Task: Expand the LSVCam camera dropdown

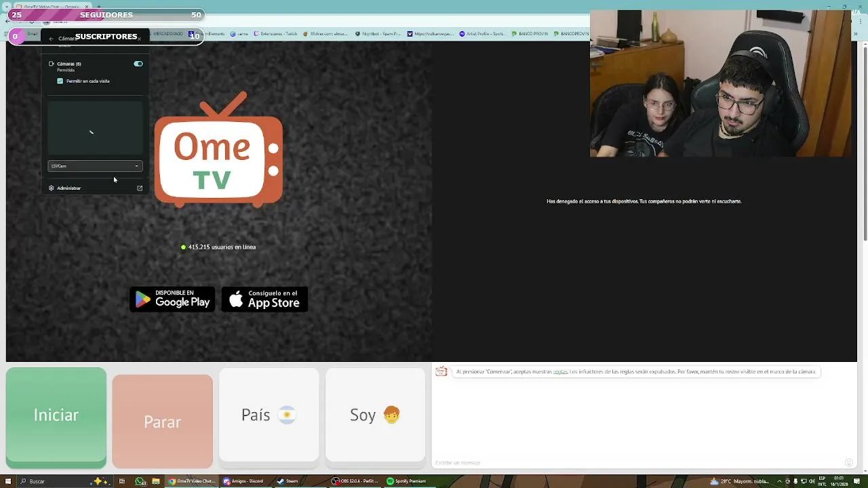Action: pos(95,166)
